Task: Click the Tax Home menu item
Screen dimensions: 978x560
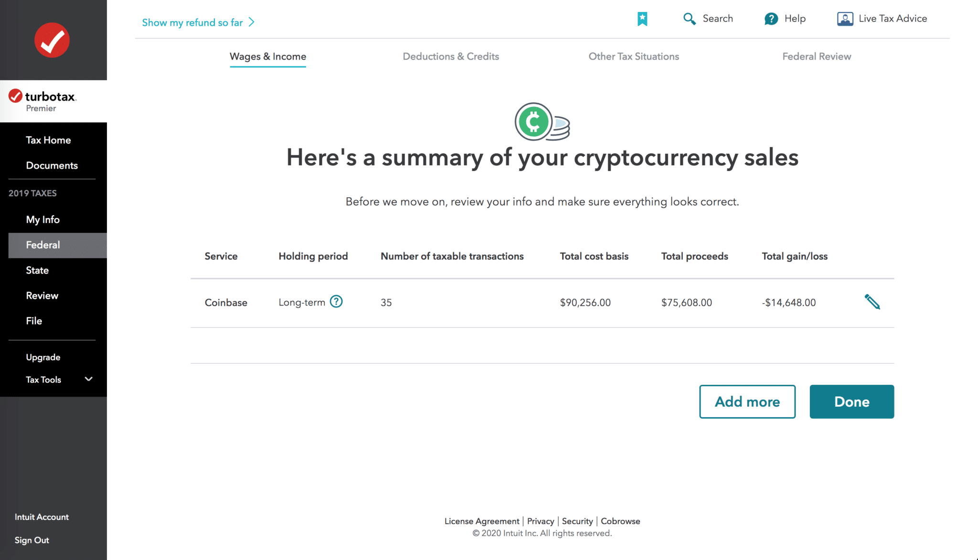Action: [48, 140]
